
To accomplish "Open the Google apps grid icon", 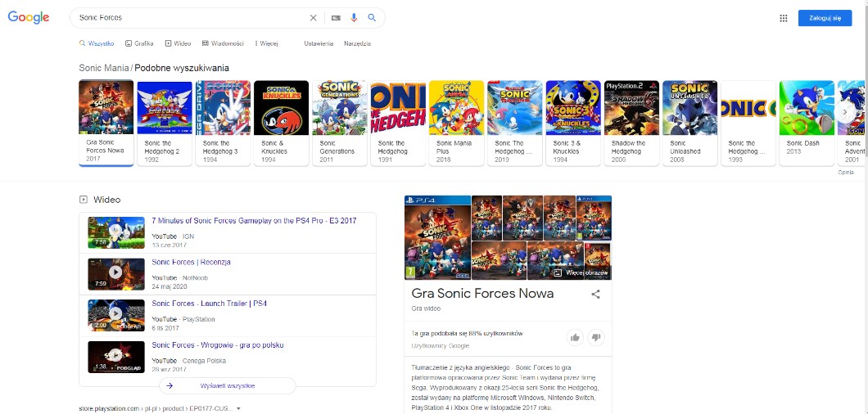I will pyautogui.click(x=784, y=18).
